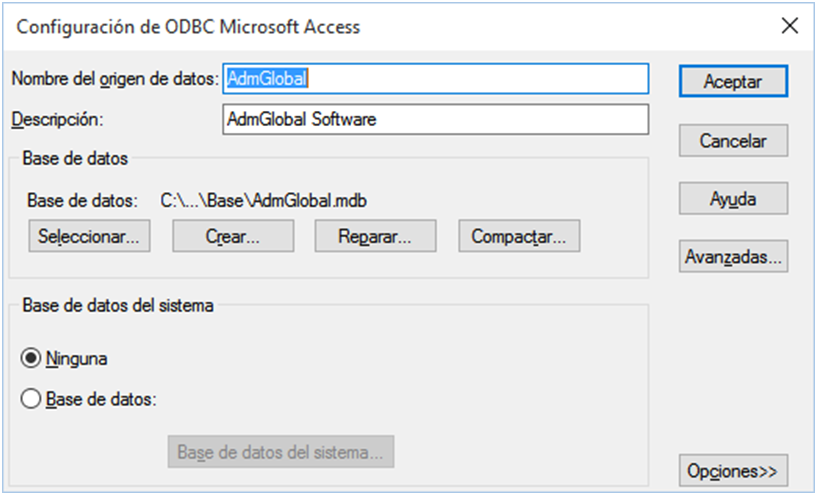The height and width of the screenshot is (495, 817).
Task: Click the Configuración de ODBC Microsoft Access title bar
Action: tap(188, 27)
